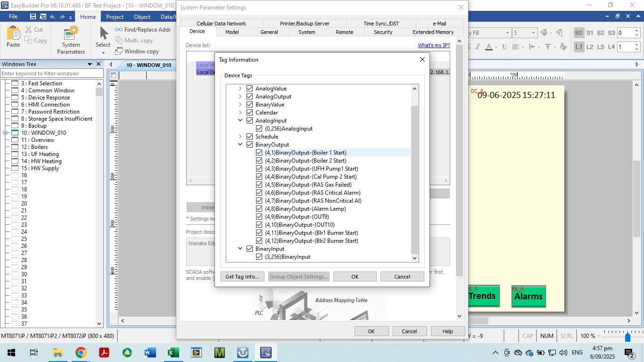Click the save icon in title bar
The image size is (644, 362).
(33, 16)
